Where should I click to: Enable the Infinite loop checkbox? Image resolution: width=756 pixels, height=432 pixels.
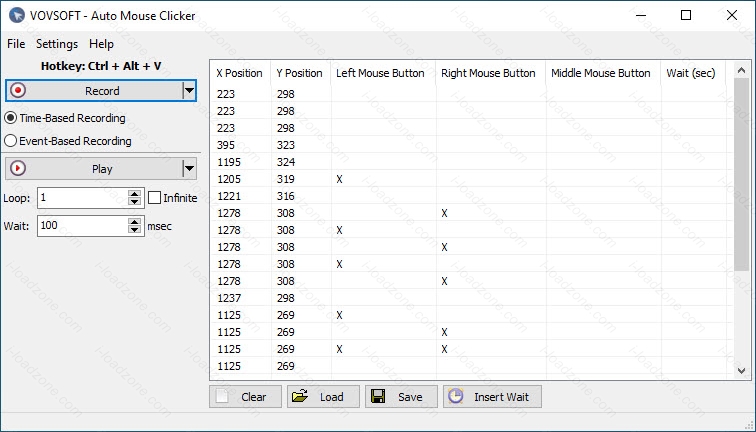(154, 198)
